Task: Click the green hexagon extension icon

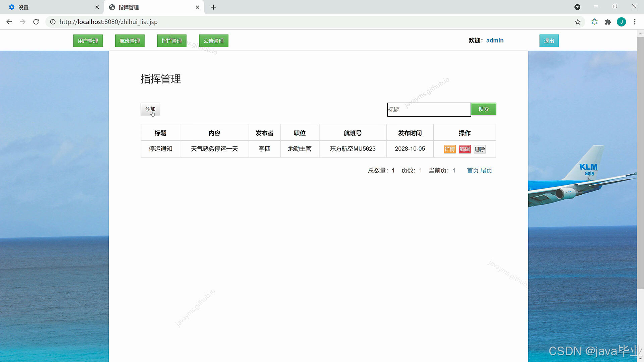Action: [x=594, y=22]
